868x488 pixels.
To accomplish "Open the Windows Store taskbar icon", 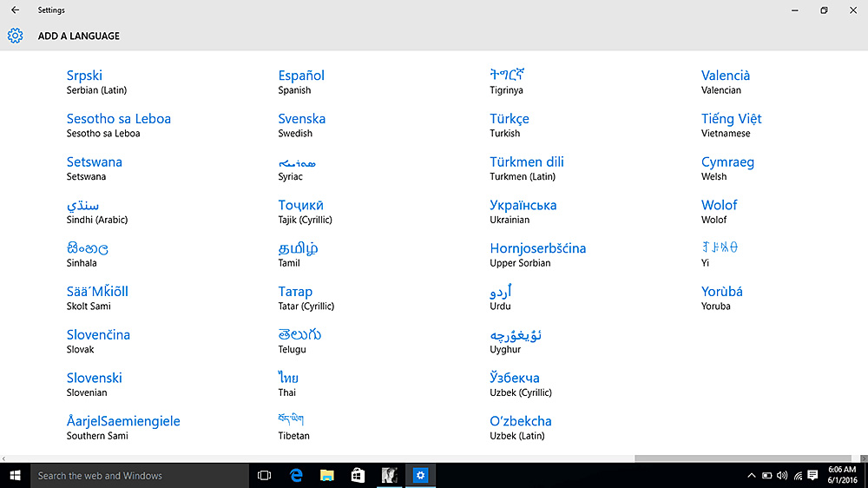I will 358,476.
